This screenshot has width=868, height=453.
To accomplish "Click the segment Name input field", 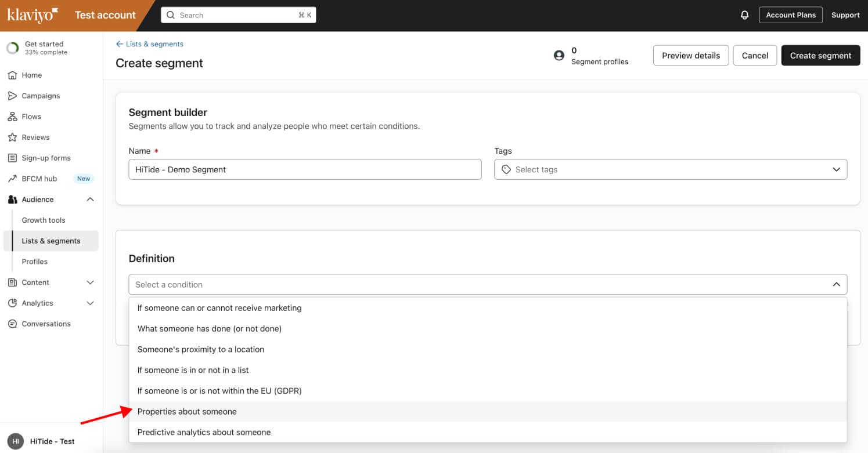I will pos(305,169).
